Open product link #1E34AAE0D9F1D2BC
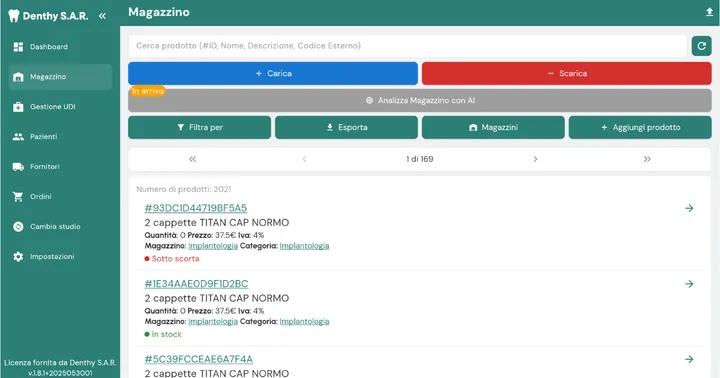720x378 pixels. coord(197,284)
